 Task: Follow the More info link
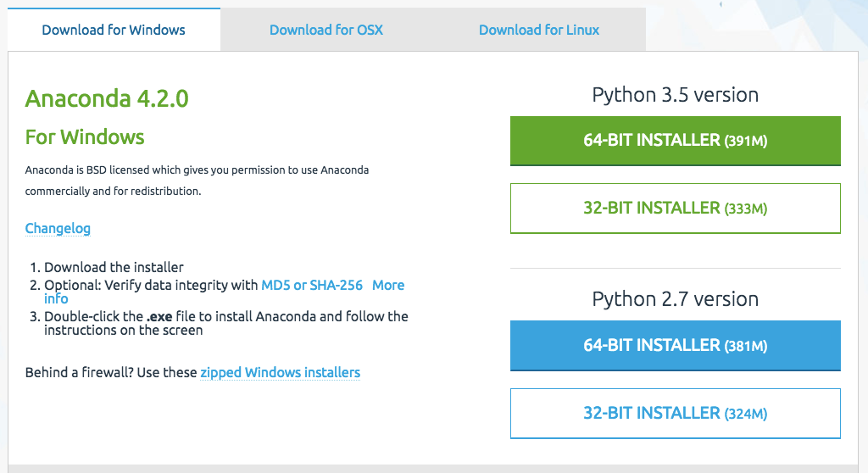(388, 285)
